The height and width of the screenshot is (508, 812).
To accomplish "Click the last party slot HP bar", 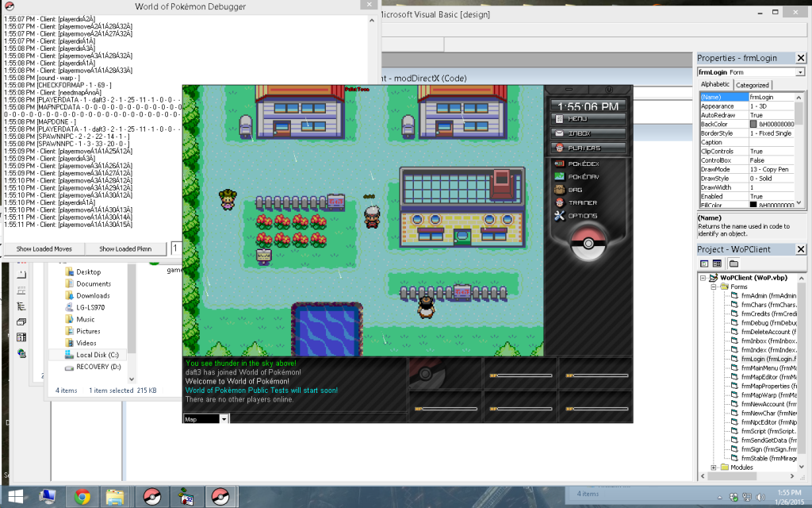I will pyautogui.click(x=596, y=409).
